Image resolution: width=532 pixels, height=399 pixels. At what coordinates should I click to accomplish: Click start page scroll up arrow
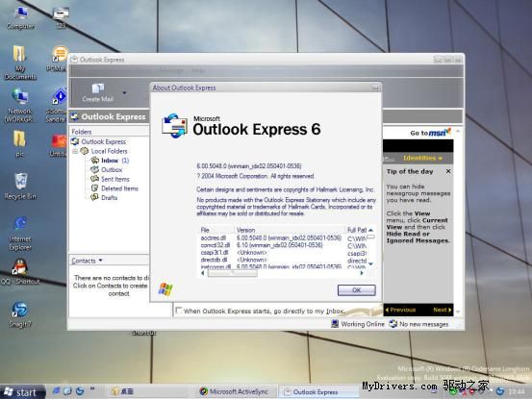click(x=458, y=131)
